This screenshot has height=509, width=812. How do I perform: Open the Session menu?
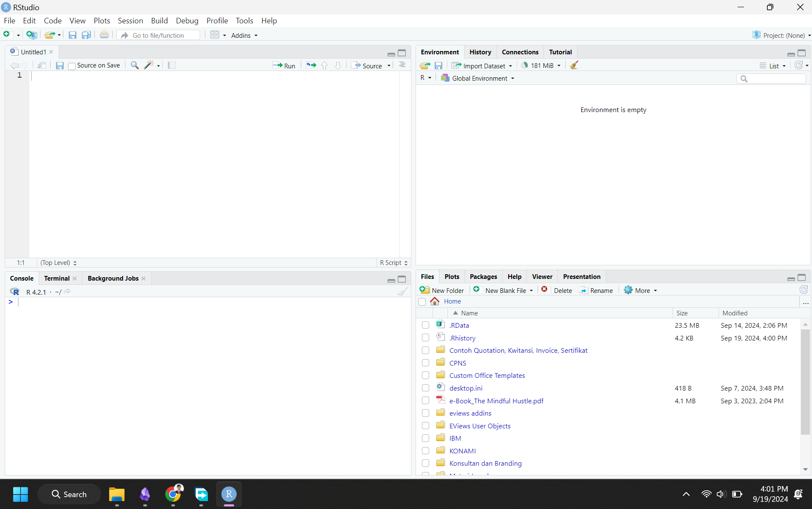pyautogui.click(x=130, y=21)
